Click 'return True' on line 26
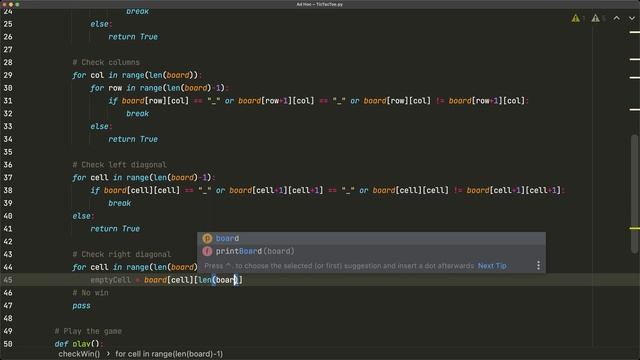Screen dimensions: 640x360 tap(133, 37)
